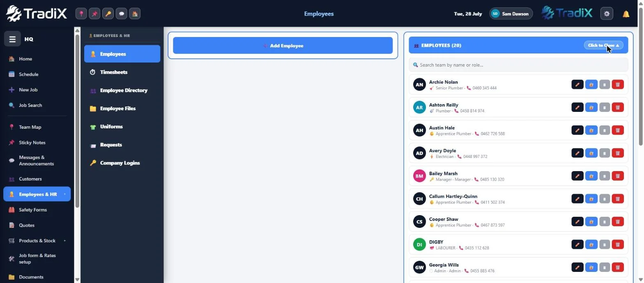This screenshot has width=644, height=283.
Task: Open the map pin shortcut in top bar
Action: [81, 14]
